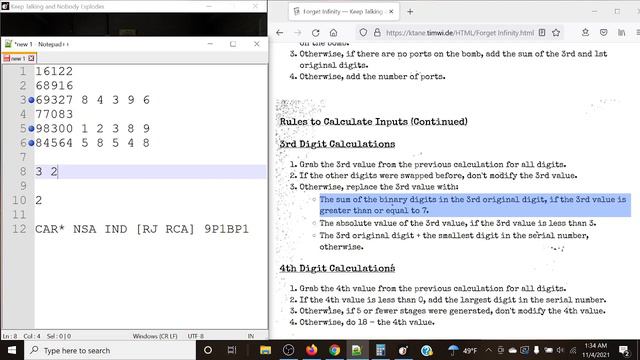Click the ktane.timwi.de address bar

tap(460, 33)
